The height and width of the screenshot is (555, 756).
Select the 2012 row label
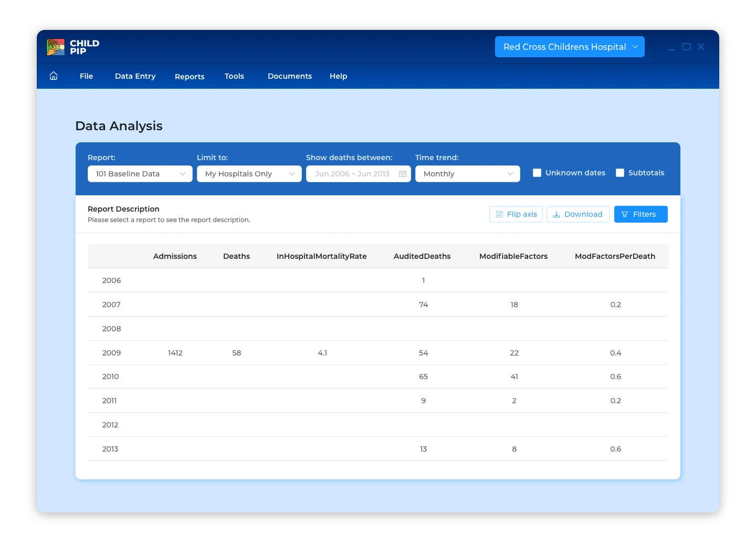(110, 425)
